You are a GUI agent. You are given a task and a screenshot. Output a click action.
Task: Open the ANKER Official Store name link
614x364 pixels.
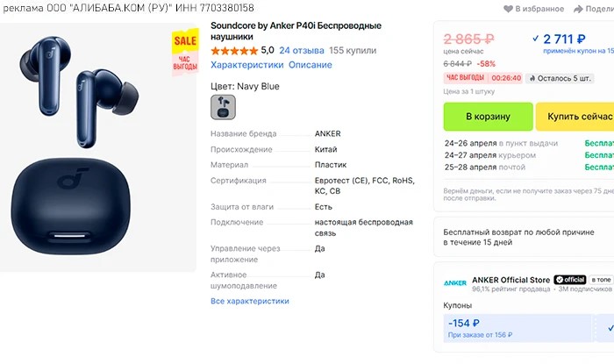point(511,280)
